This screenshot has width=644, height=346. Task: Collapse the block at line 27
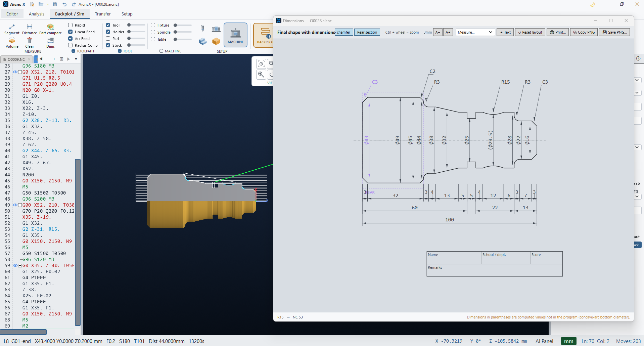20,72
